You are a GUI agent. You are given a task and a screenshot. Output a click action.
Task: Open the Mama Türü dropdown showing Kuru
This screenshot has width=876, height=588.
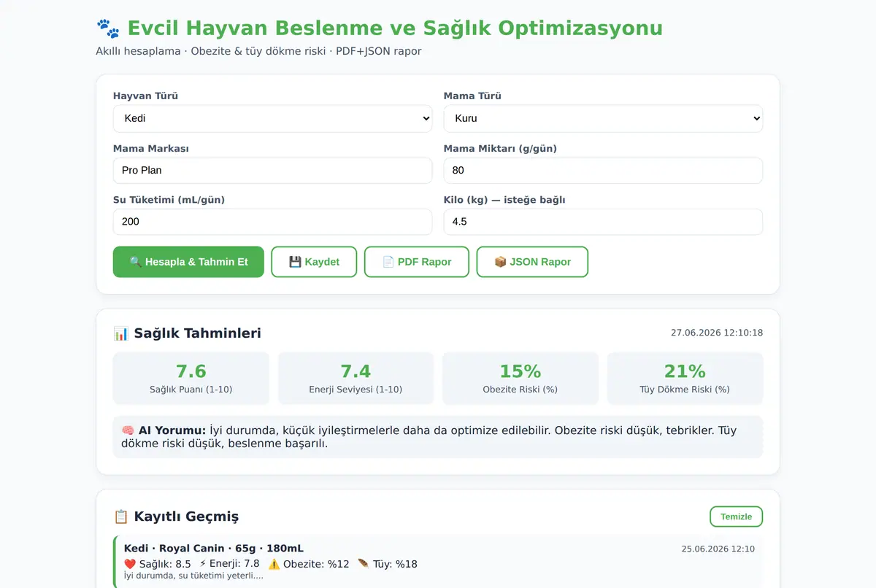tap(603, 118)
